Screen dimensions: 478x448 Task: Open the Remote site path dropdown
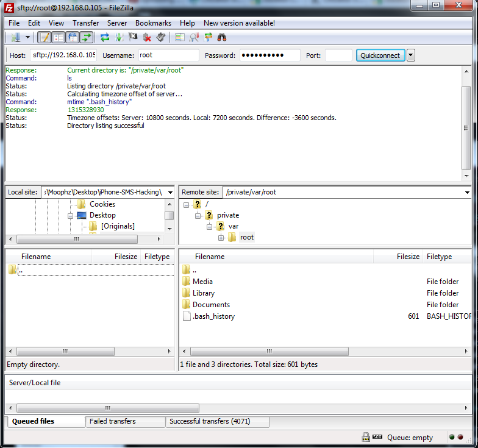coord(467,193)
